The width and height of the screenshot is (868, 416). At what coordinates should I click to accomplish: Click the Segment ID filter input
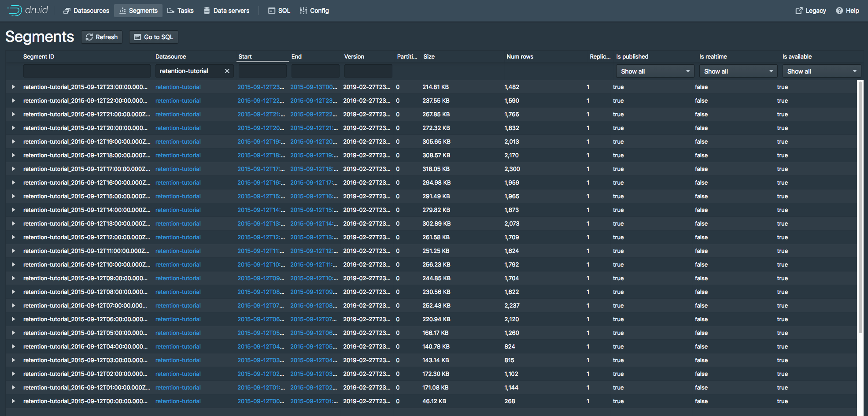click(x=87, y=71)
